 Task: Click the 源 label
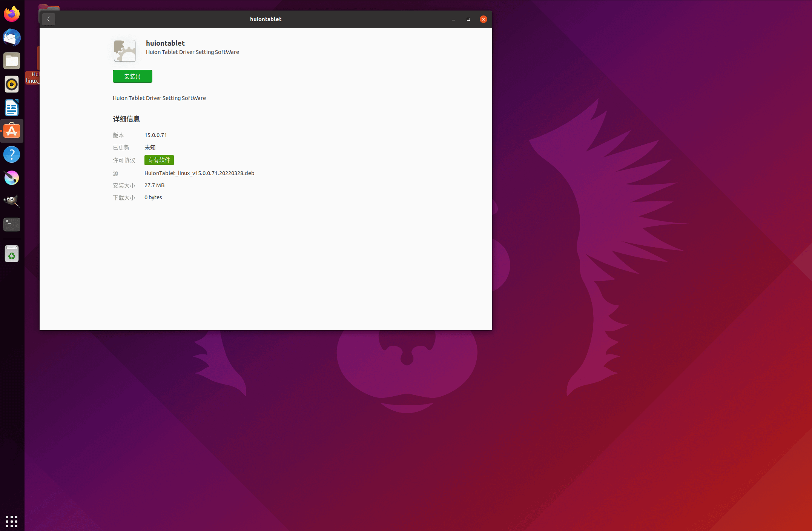(115, 173)
